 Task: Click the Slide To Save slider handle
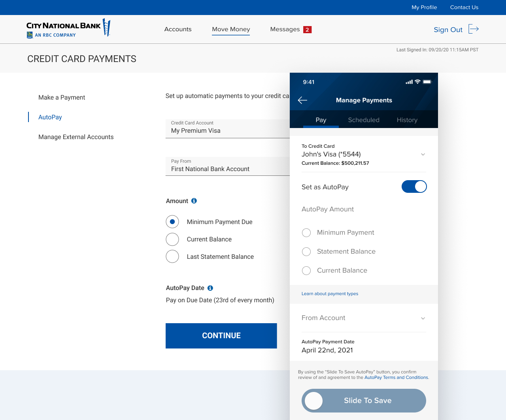click(314, 401)
